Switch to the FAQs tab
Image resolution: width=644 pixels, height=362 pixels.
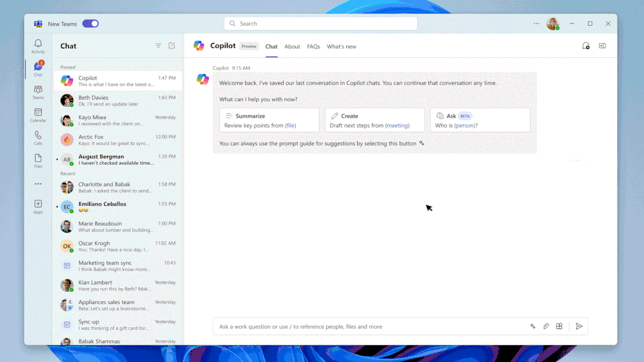pyautogui.click(x=313, y=46)
